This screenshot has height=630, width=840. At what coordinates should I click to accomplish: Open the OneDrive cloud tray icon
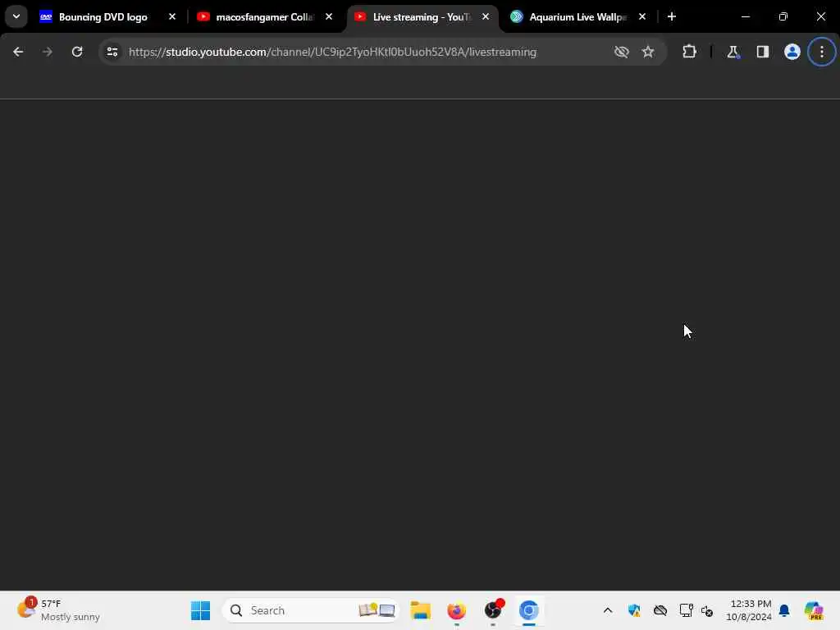(660, 610)
